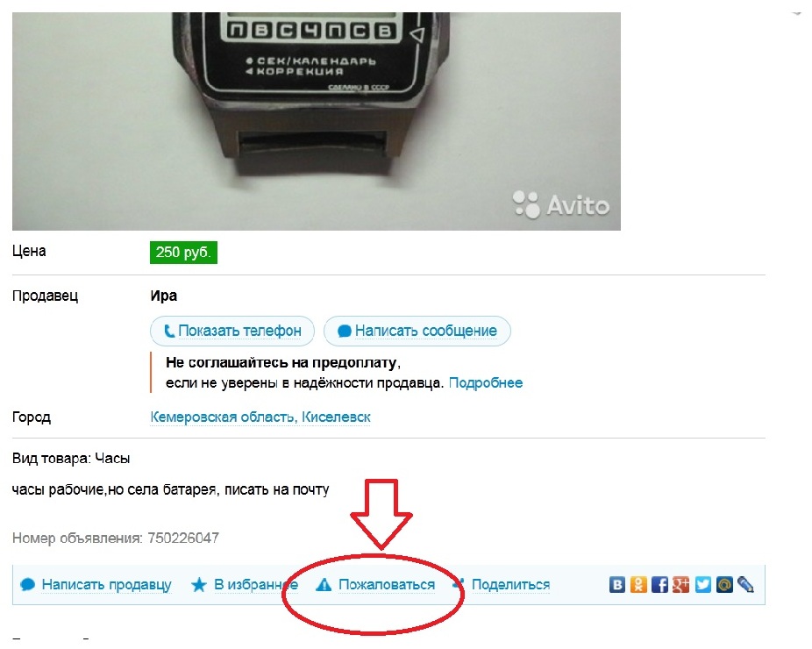This screenshot has width=812, height=649.
Task: Report listing with 'Пожаловаться'
Action: [387, 585]
